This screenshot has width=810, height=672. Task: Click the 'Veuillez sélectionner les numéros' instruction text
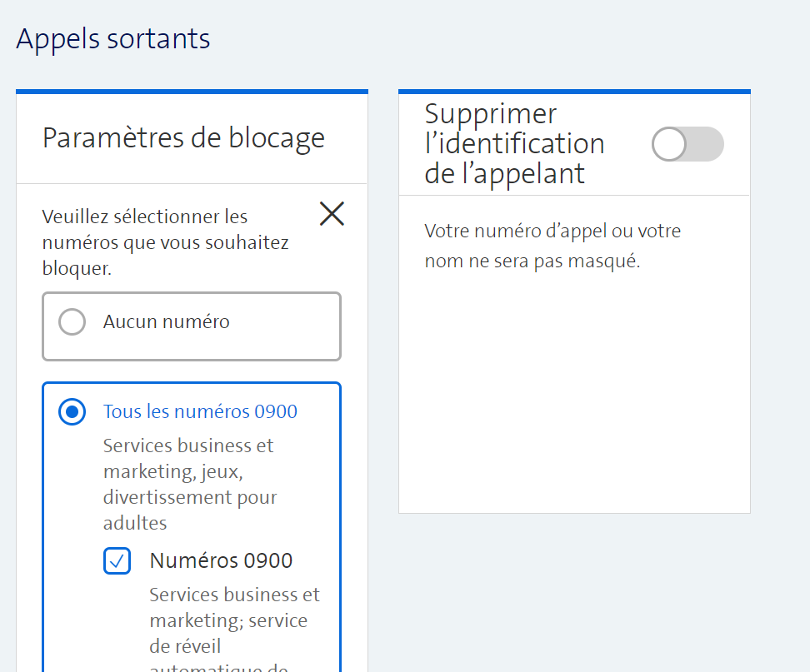165,242
